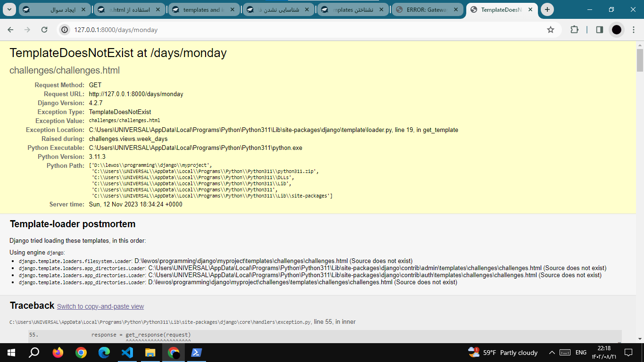Open the Chrome profile avatar
Image resolution: width=644 pixels, height=362 pixels.
[617, 30]
